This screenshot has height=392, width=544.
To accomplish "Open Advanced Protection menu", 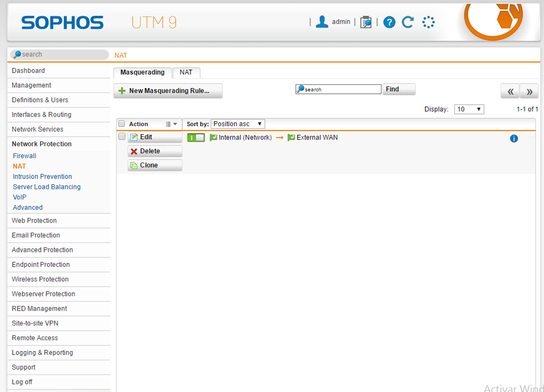I will 59,250.
